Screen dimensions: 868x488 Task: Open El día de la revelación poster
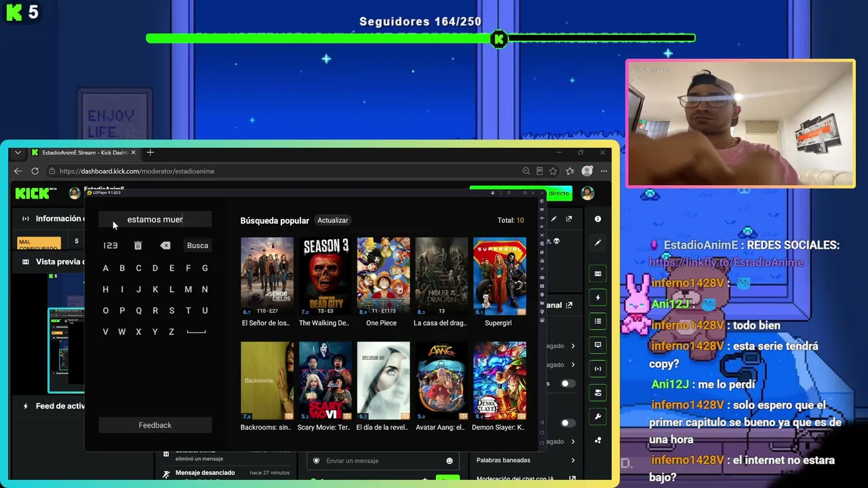coord(383,381)
